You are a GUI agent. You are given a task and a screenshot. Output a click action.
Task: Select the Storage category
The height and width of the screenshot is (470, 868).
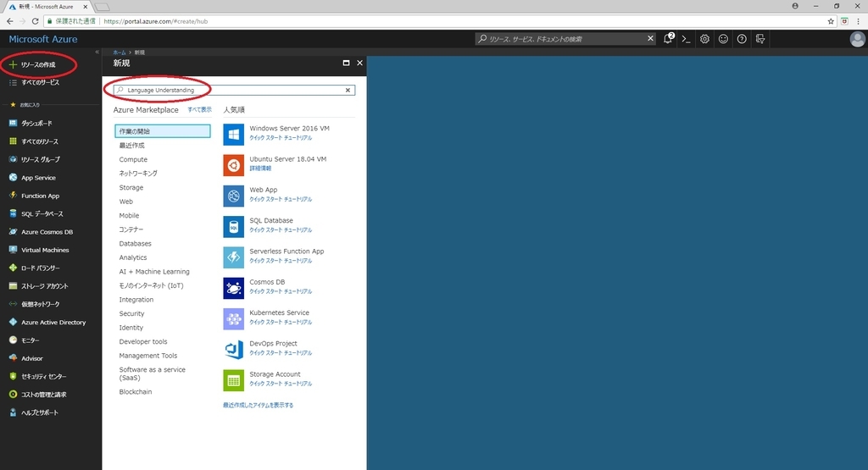[131, 187]
